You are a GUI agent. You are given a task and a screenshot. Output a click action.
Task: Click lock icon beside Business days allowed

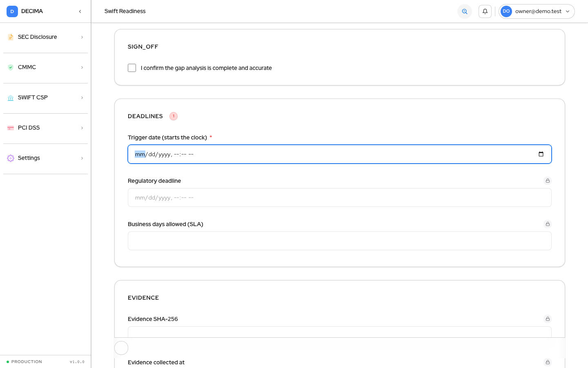(548, 224)
